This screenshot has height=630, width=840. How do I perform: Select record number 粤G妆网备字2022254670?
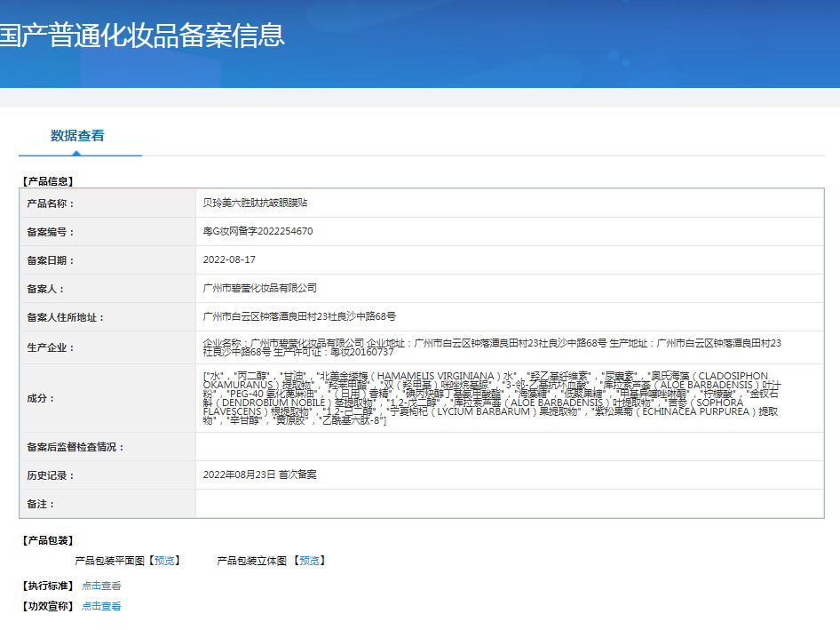[x=258, y=231]
